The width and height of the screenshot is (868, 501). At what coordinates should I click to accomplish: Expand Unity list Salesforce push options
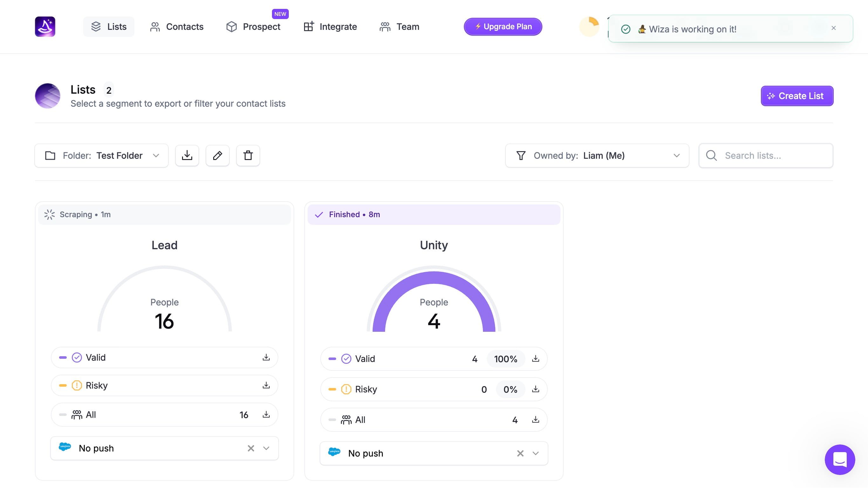pos(535,453)
